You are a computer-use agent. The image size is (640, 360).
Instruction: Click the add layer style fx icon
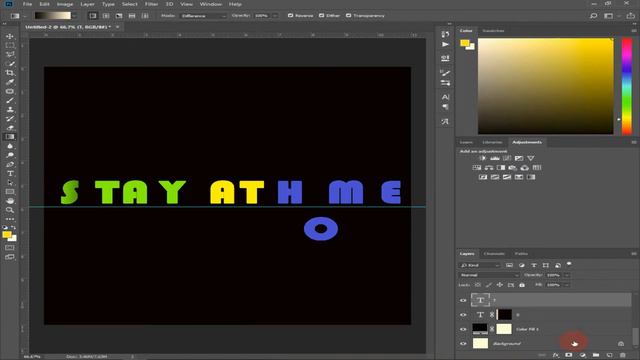tap(556, 355)
